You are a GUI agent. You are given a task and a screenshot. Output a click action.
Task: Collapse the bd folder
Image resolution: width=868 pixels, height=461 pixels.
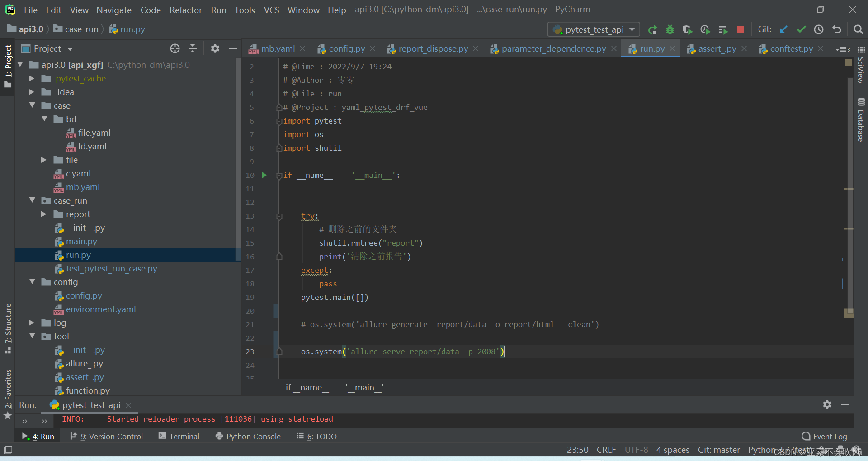[x=44, y=119]
